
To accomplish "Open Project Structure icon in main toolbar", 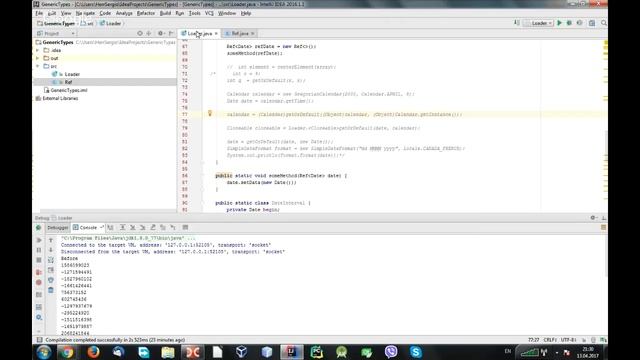I will click(x=592, y=23).
